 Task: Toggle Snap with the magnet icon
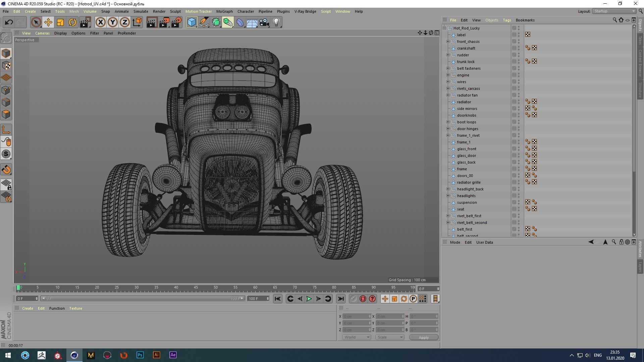(6, 170)
